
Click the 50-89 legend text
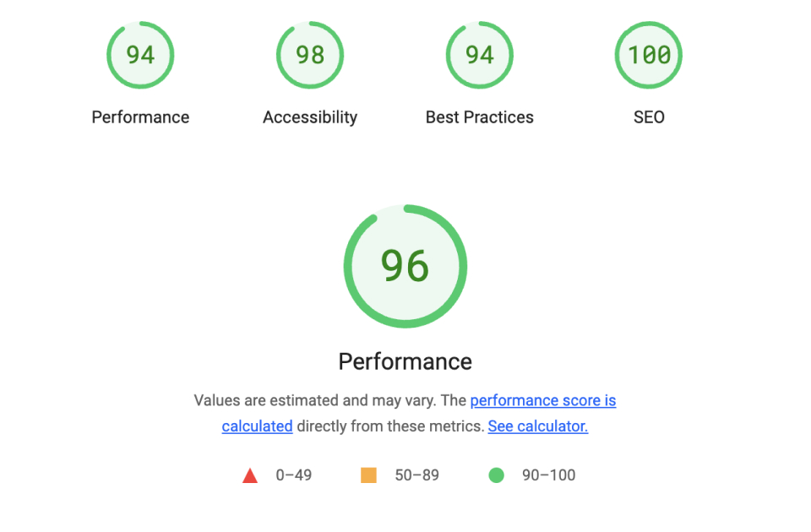click(417, 475)
